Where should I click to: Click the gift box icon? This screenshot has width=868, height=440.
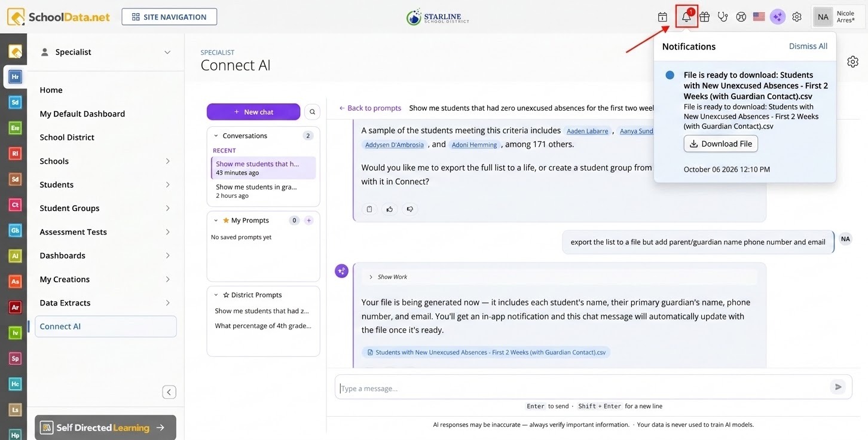(704, 17)
